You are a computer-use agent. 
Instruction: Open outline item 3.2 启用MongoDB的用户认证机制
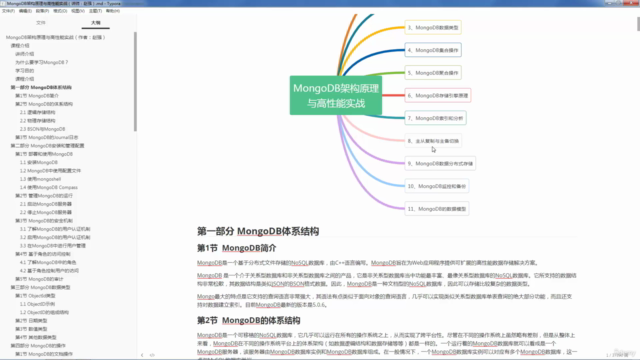click(x=55, y=237)
